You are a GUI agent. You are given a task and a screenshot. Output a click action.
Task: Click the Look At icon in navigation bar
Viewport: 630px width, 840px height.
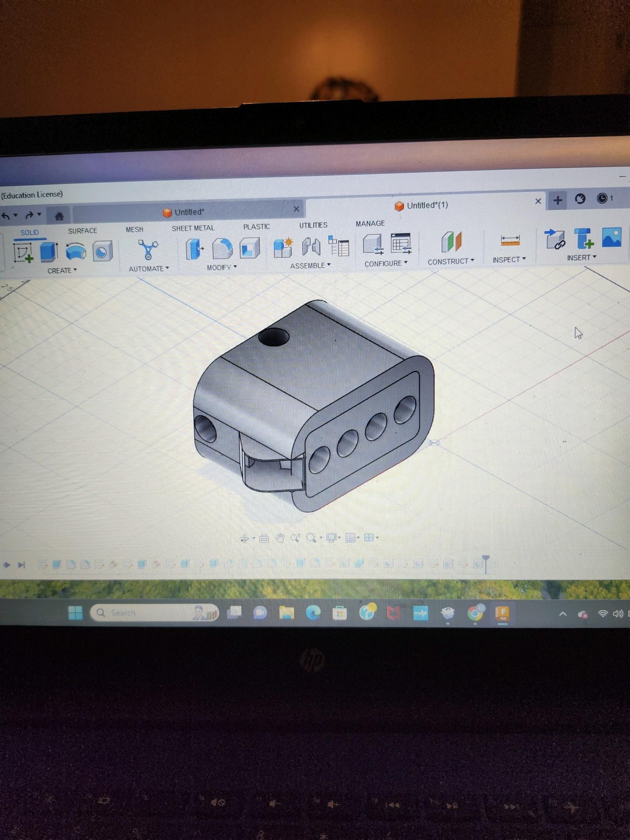tap(264, 538)
